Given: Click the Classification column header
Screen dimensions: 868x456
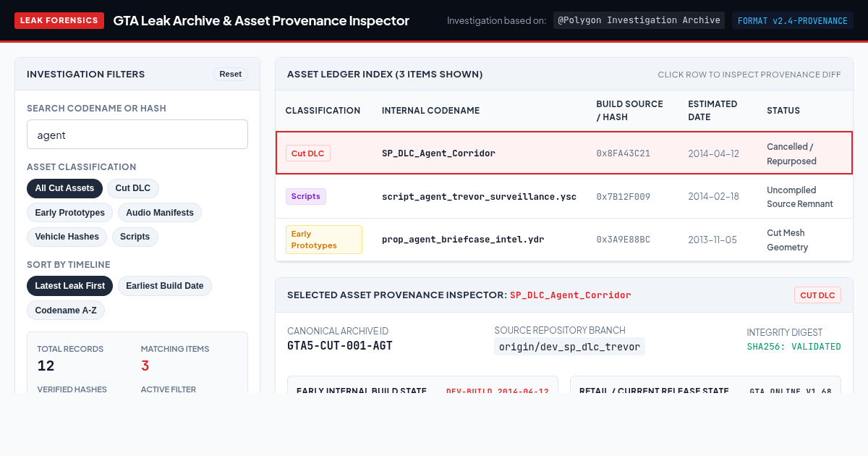Looking at the screenshot, I should click(323, 111).
